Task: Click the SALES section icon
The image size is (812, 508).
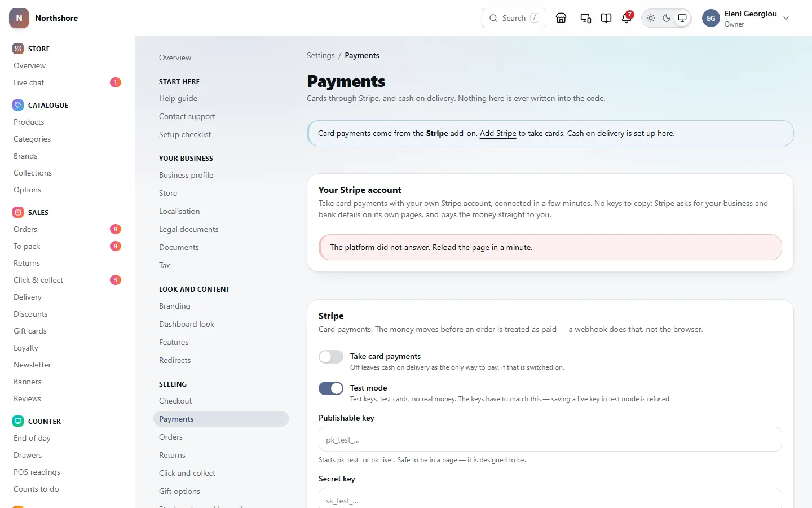Action: (x=18, y=212)
